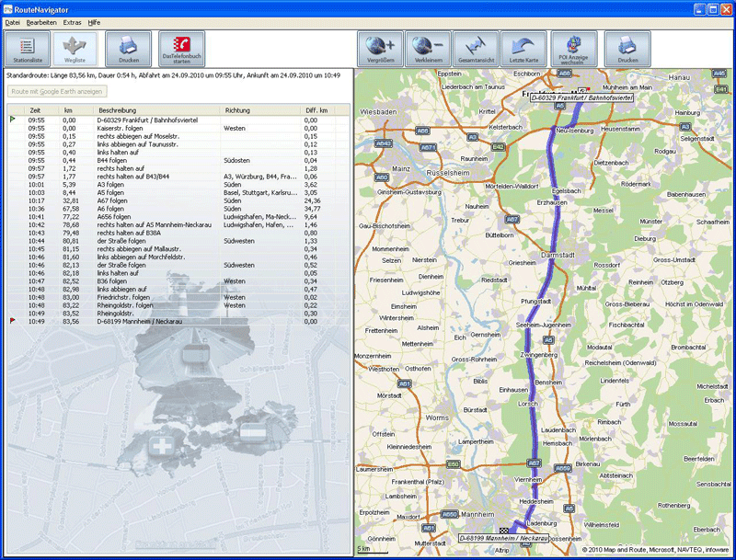Open the Hilfe menu
Image resolution: width=736 pixels, height=560 pixels.
coord(94,22)
